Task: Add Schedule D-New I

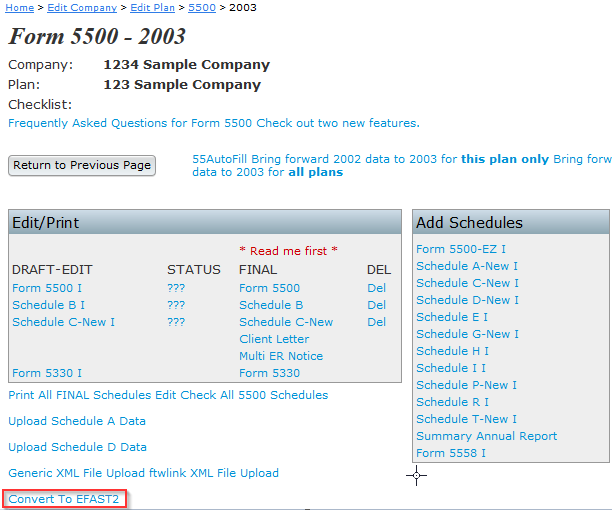Action: [467, 300]
